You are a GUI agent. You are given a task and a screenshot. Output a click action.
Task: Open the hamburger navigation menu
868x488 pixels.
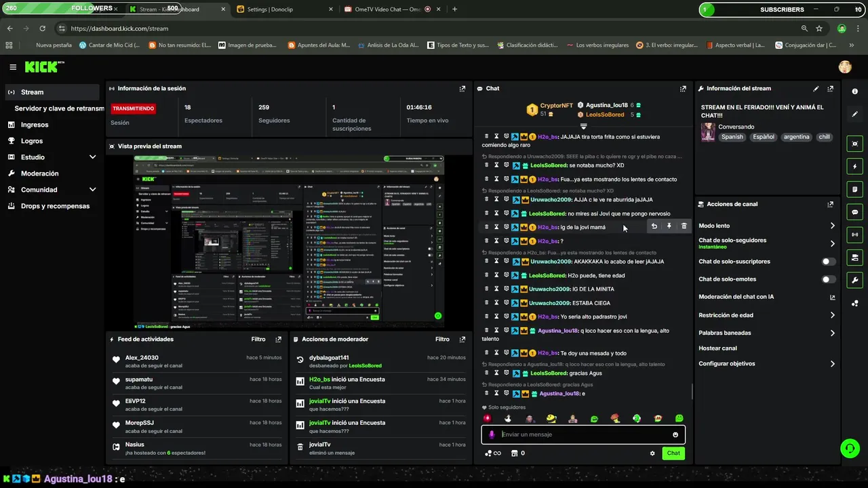pos(13,67)
